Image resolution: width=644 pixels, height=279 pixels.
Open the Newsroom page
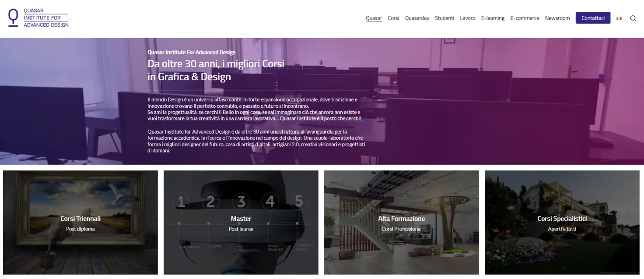pos(557,18)
